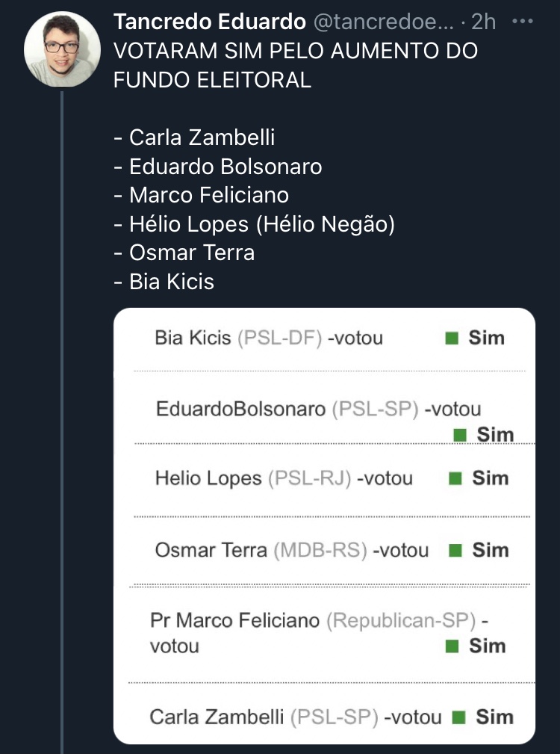The height and width of the screenshot is (754, 560).
Task: Click "Bia Kicis (PSL-DF)" in the attached image
Action: 238,339
